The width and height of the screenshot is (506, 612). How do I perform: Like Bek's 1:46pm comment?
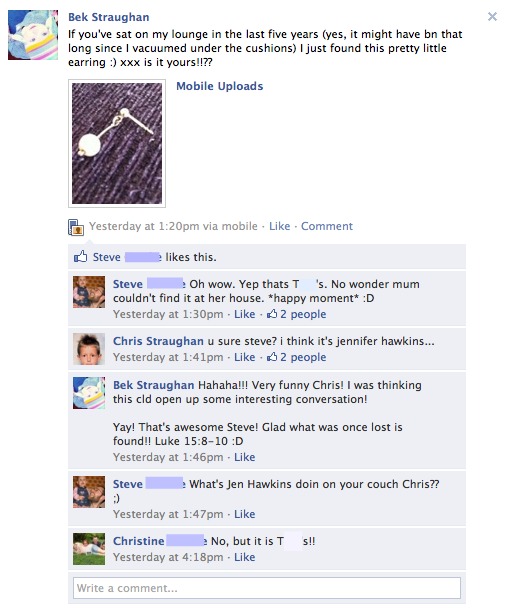(245, 457)
